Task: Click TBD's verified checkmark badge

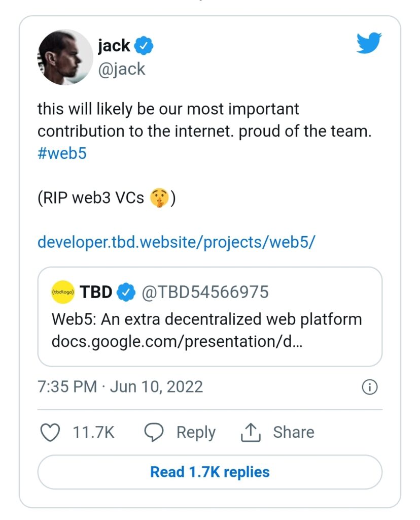Action: pos(127,292)
